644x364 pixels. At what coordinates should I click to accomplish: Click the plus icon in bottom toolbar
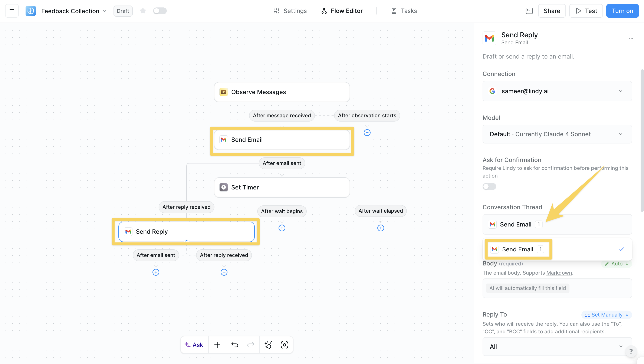pos(217,345)
